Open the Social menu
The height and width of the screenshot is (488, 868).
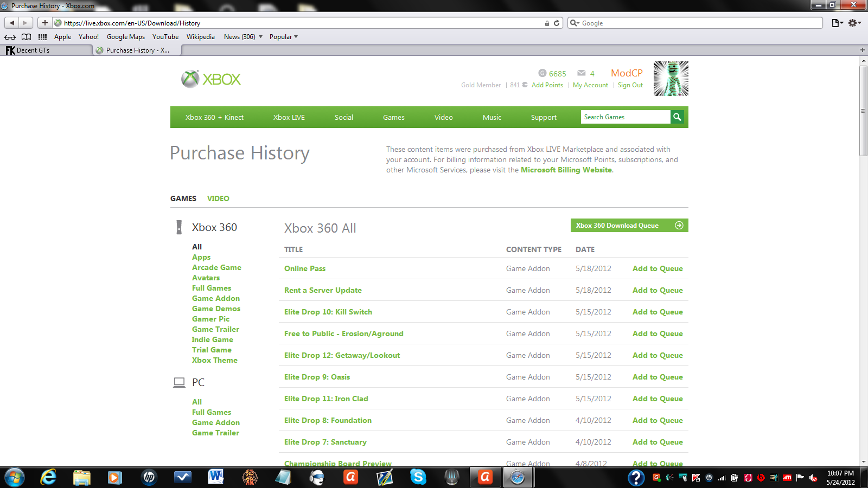(344, 117)
